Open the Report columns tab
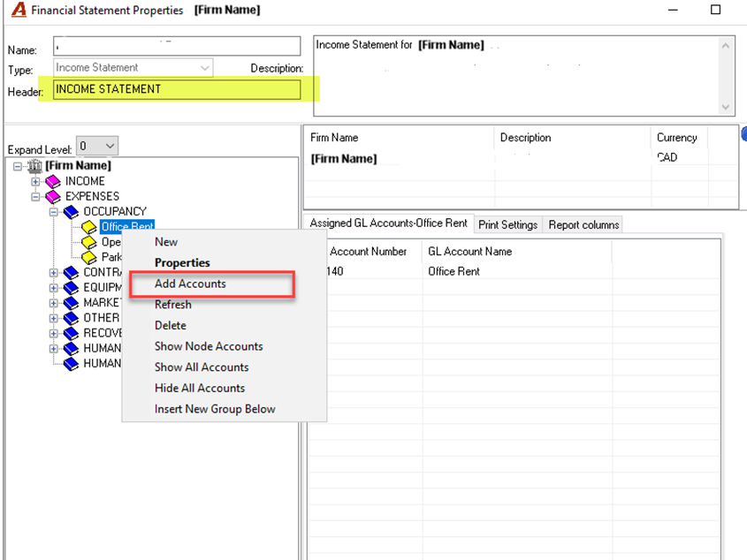Screen dimensions: 747x560 click(583, 224)
